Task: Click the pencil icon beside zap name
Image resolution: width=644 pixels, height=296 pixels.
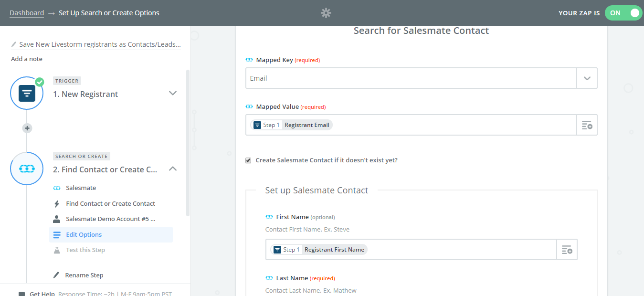Action: [x=14, y=44]
